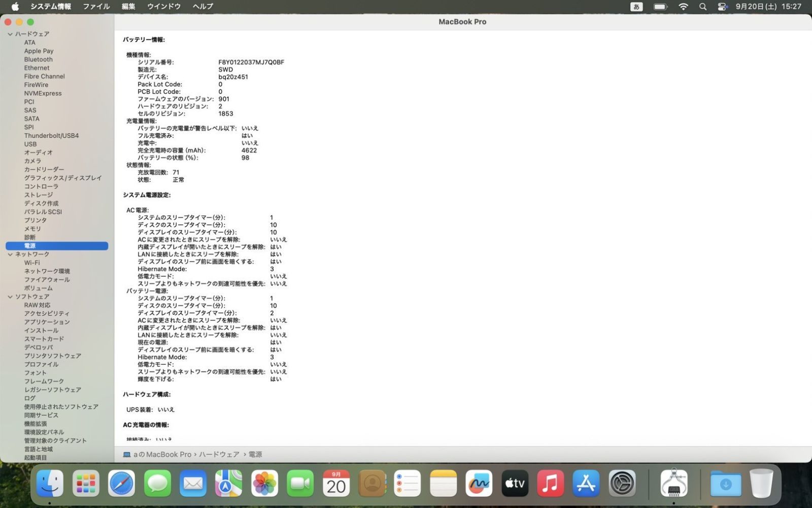The height and width of the screenshot is (508, 812).
Task: Open Control Center from the menu bar
Action: tap(721, 7)
